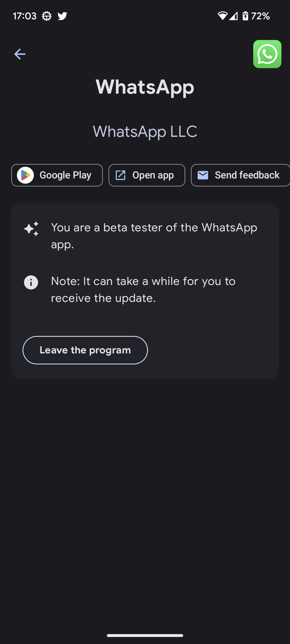Tap the Wi-Fi status icon
This screenshot has height=644, width=290.
pyautogui.click(x=222, y=16)
